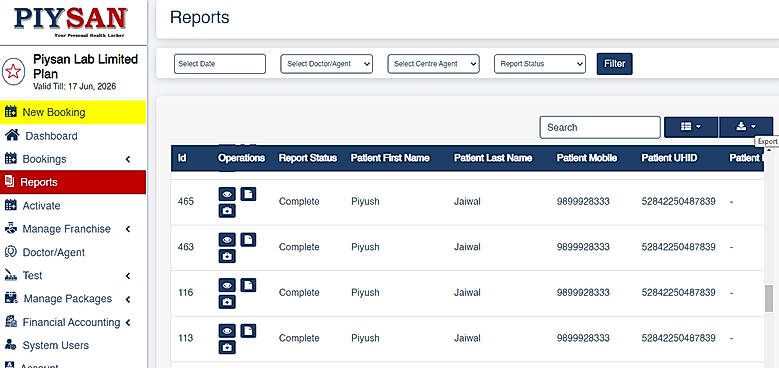Select Id cell 116
The width and height of the screenshot is (779, 368).
[x=185, y=293]
